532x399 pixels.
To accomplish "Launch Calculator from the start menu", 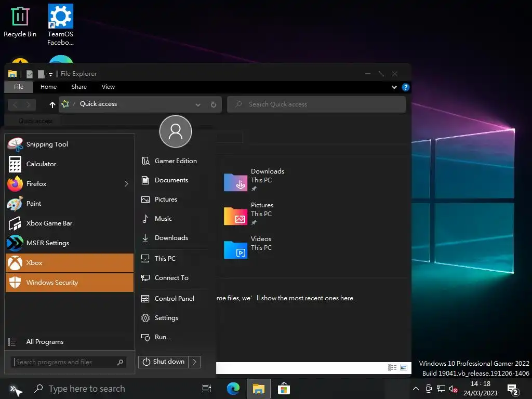I will pos(70,164).
